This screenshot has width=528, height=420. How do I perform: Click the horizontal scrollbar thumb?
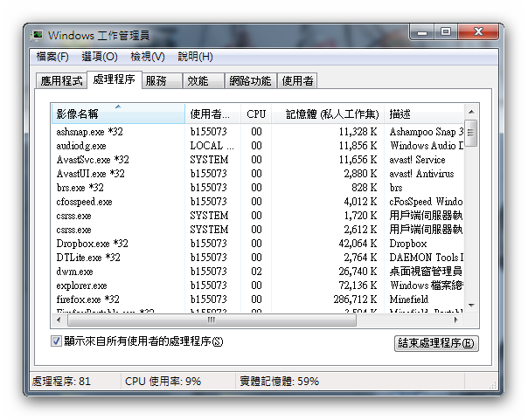[x=212, y=320]
